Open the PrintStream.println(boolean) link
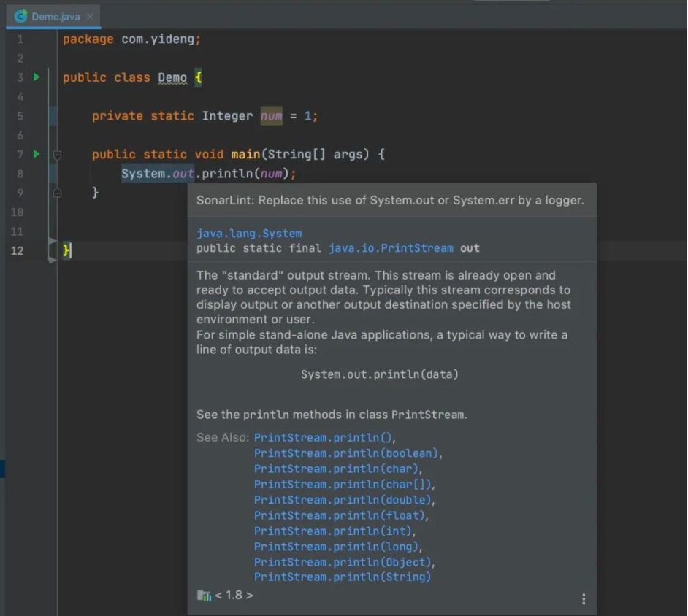 point(348,453)
